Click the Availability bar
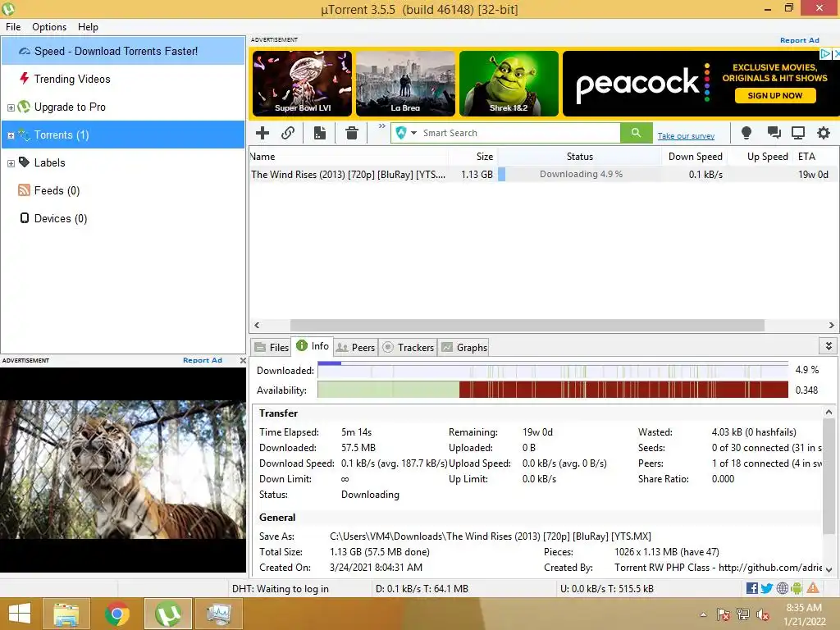 coord(553,390)
